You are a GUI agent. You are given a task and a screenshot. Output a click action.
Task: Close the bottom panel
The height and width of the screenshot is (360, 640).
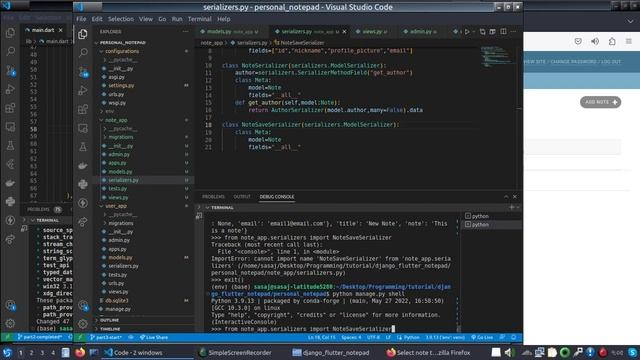pos(515,197)
